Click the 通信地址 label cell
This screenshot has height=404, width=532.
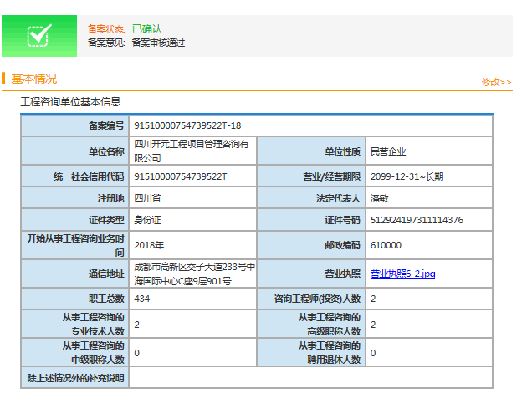tap(75, 274)
